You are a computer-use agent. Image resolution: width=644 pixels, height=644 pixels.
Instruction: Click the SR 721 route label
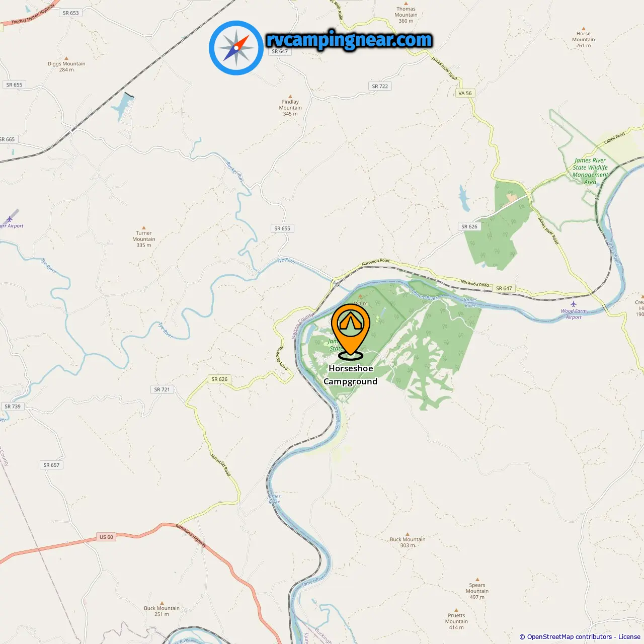162,389
